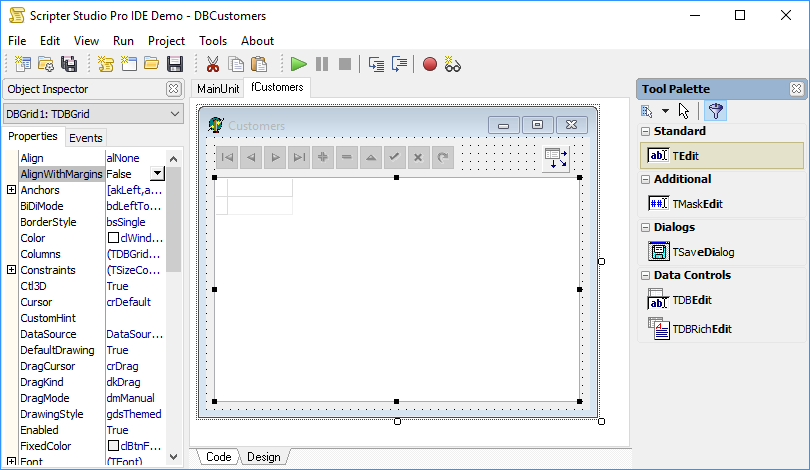810x470 pixels.
Task: Click the Pause button in toolbar
Action: [x=322, y=64]
